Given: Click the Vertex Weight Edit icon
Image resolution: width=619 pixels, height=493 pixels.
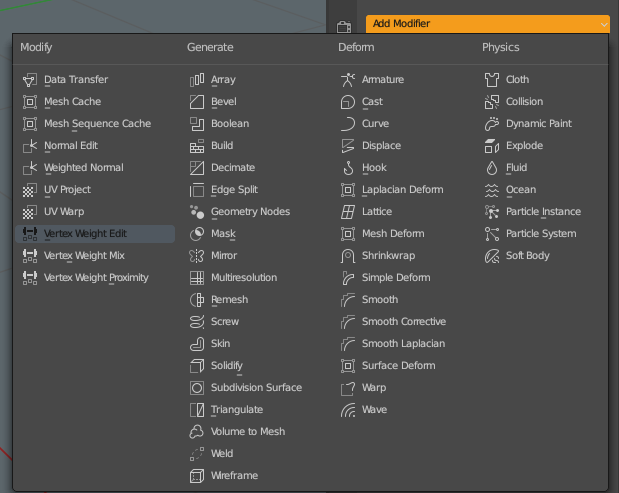Looking at the screenshot, I should (30, 234).
